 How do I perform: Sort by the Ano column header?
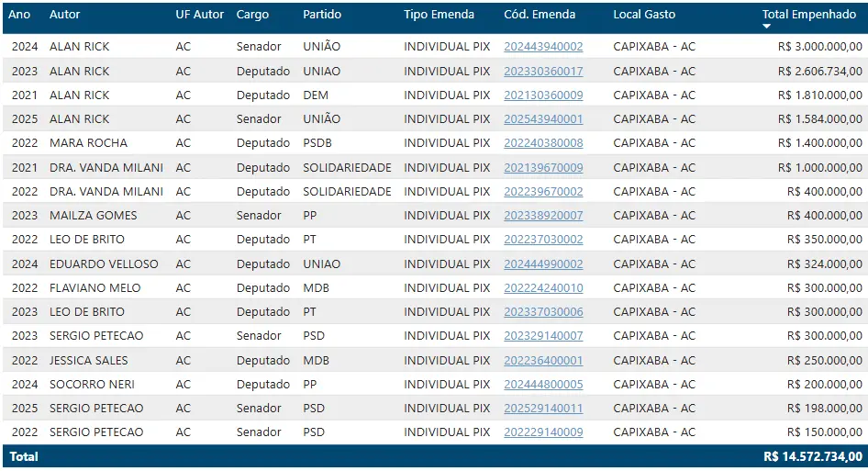(x=19, y=15)
